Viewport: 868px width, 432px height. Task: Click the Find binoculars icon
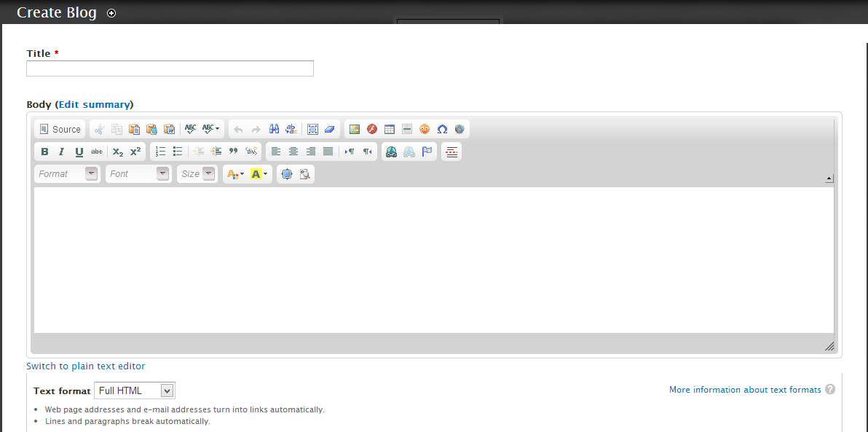pos(275,130)
